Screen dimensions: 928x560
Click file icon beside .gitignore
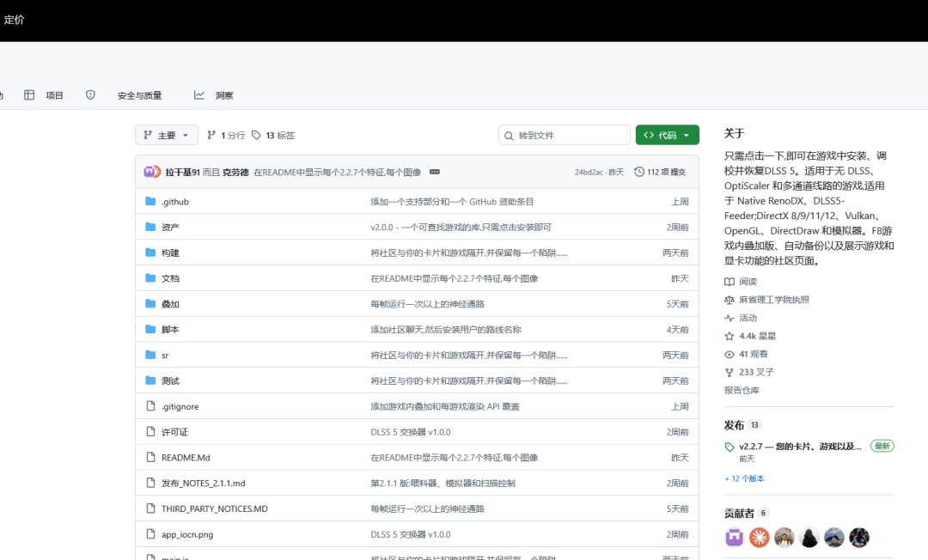point(150,405)
